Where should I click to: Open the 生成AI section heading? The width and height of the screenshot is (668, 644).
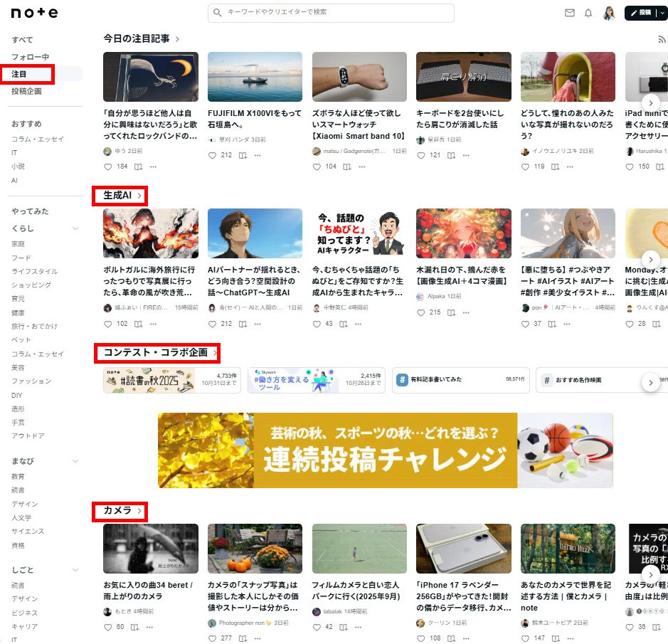pyautogui.click(x=117, y=195)
